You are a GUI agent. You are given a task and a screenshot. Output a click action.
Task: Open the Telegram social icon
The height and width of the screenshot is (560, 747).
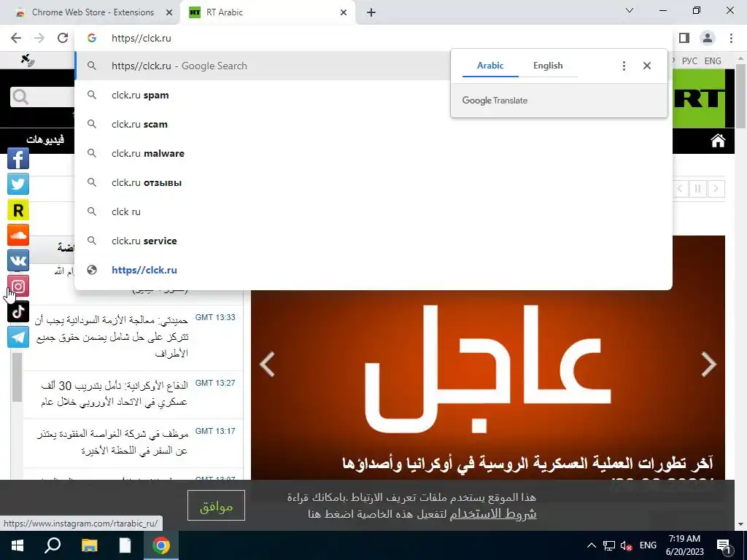(x=18, y=337)
